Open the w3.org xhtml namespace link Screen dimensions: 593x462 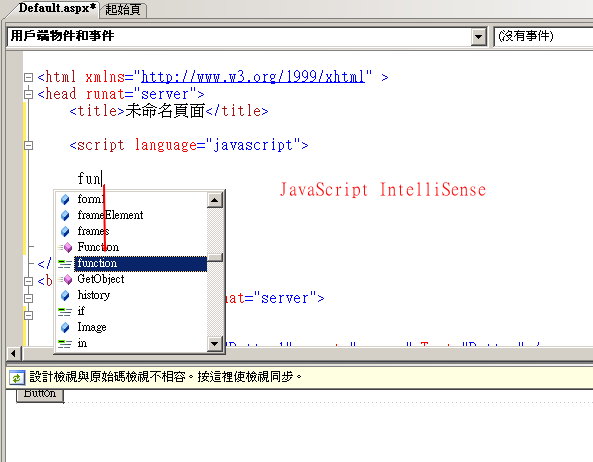click(x=253, y=77)
